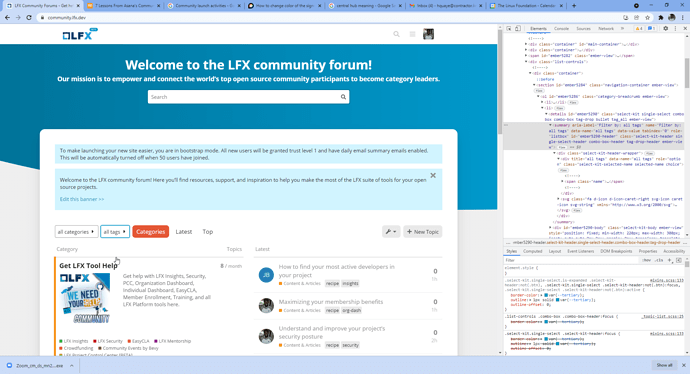The image size is (690, 374).
Task: Open the project's security posture topic
Action: [x=332, y=332]
